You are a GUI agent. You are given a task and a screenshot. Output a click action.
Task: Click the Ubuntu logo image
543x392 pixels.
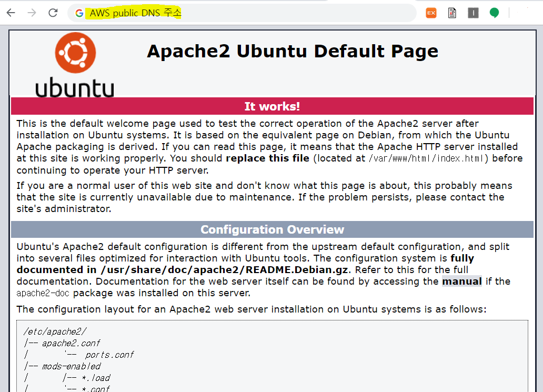[75, 65]
